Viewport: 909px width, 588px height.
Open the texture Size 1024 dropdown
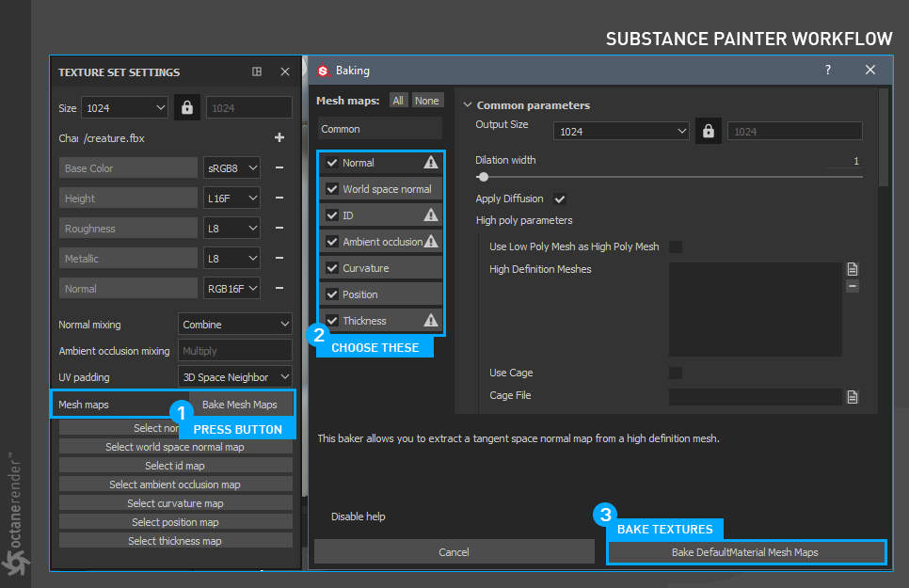click(x=124, y=108)
